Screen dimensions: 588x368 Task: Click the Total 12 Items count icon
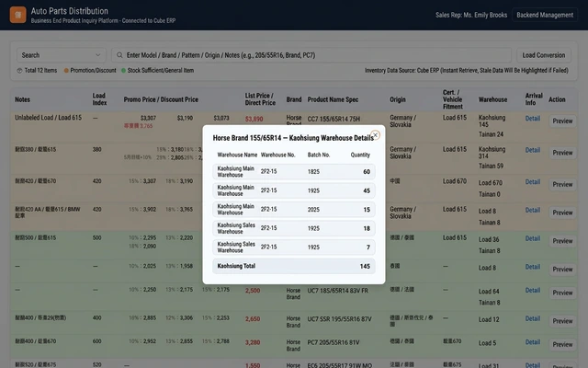click(x=19, y=71)
